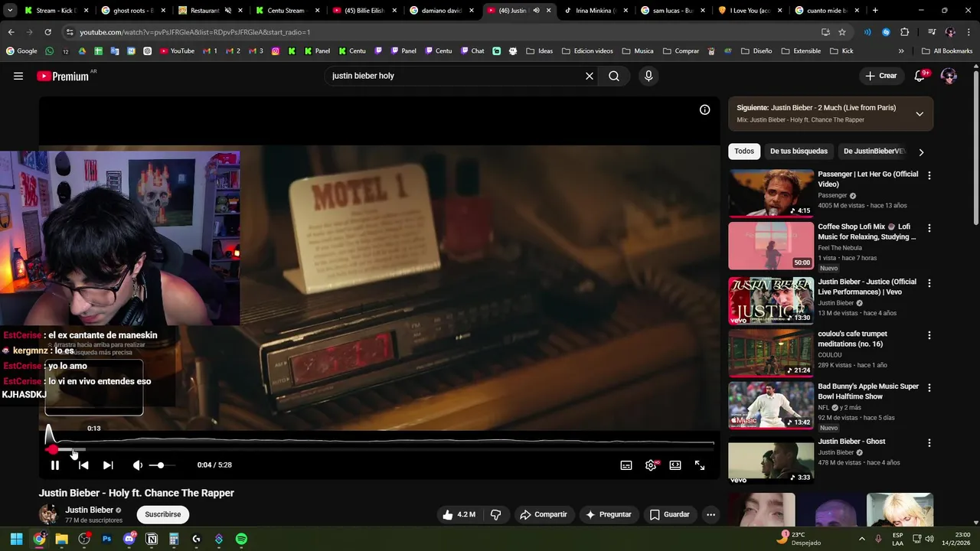This screenshot has width=980, height=551.
Task: Mute the playing Justin tab audio
Action: (x=536, y=11)
